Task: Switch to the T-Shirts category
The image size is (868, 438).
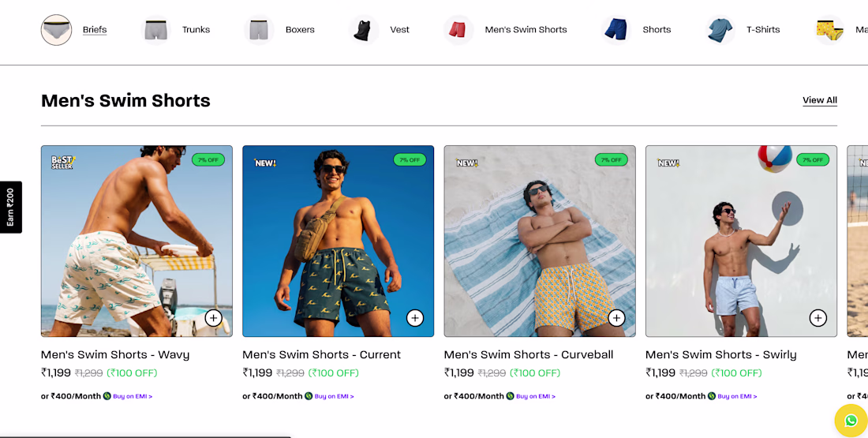Action: tap(763, 30)
